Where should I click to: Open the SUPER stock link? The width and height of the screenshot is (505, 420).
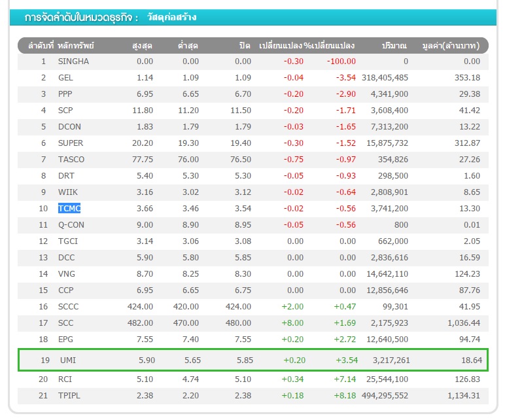71,143
